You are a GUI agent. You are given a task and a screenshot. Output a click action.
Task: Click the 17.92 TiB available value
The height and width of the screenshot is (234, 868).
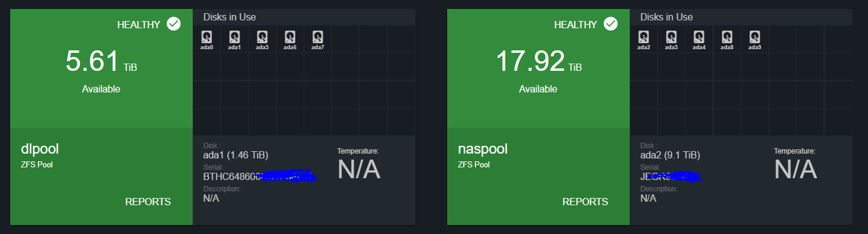pos(538,62)
